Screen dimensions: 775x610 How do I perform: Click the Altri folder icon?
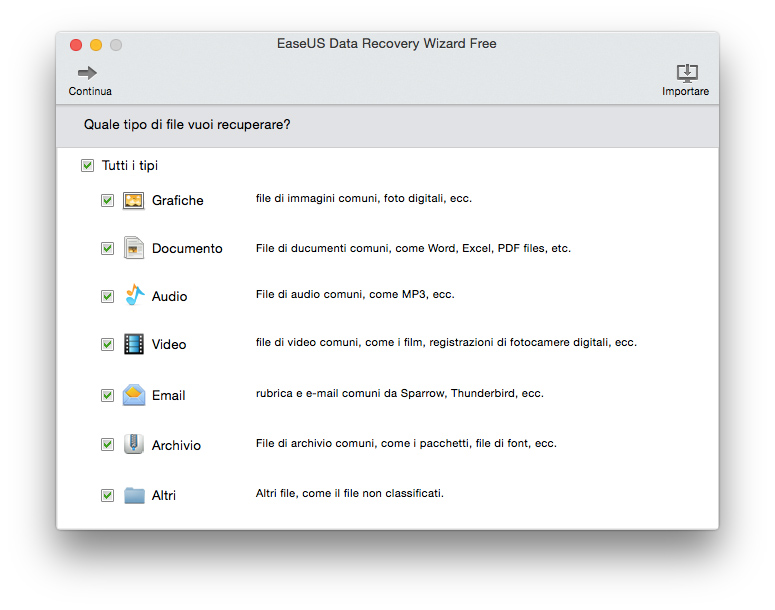(134, 495)
